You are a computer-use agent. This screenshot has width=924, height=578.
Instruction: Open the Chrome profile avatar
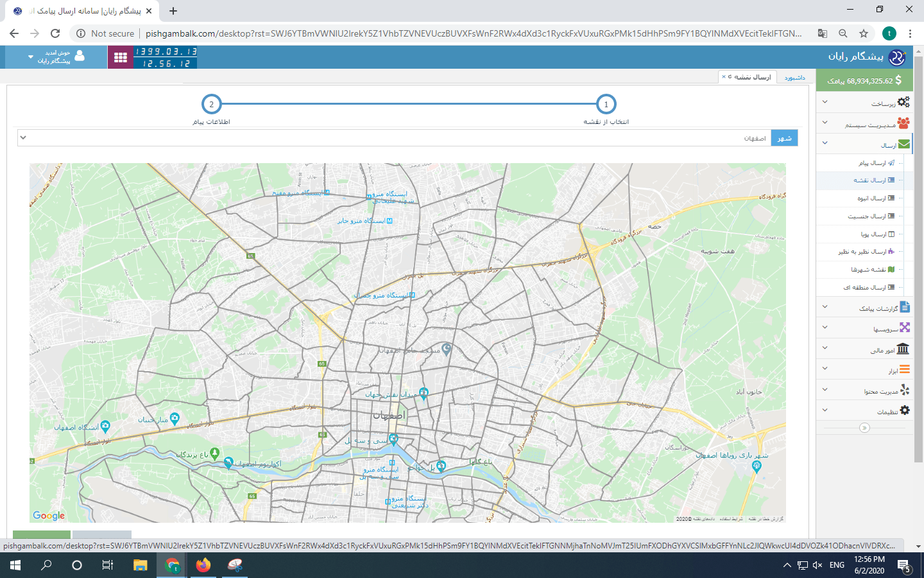point(889,33)
